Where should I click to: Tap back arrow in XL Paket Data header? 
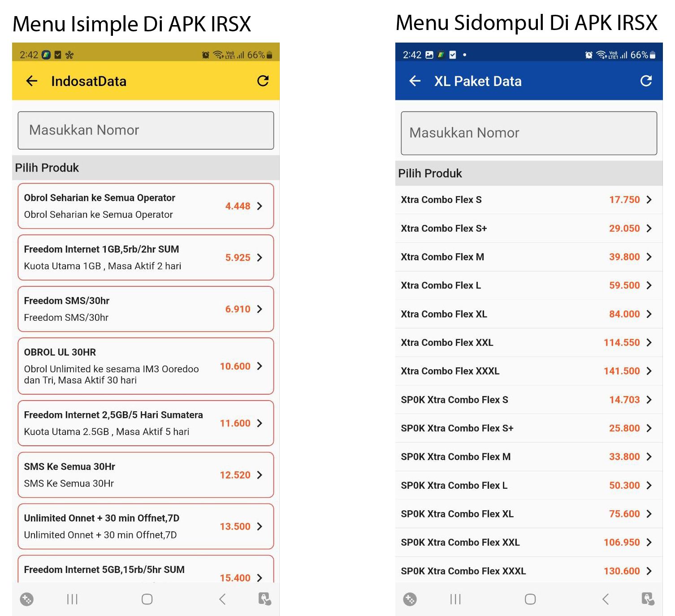415,81
